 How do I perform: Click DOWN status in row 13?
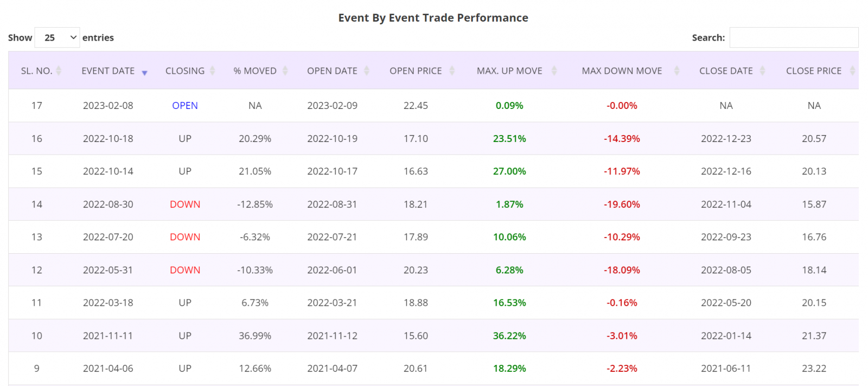(x=185, y=237)
